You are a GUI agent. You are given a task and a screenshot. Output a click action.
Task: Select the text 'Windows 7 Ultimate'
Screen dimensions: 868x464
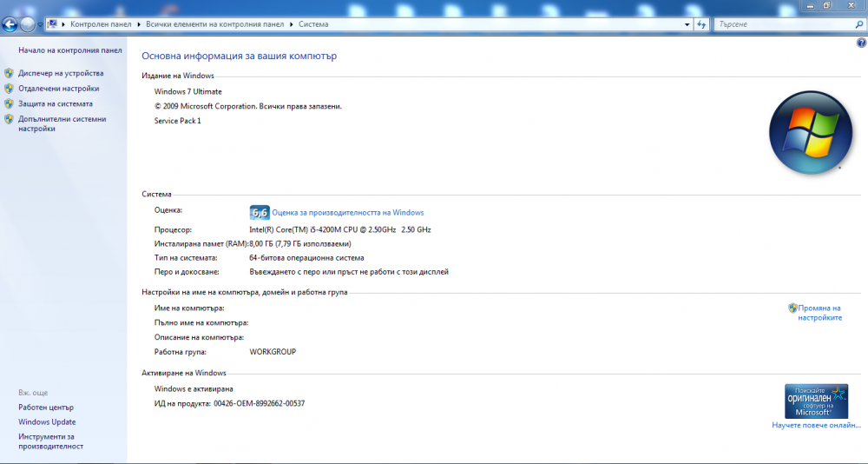(188, 91)
